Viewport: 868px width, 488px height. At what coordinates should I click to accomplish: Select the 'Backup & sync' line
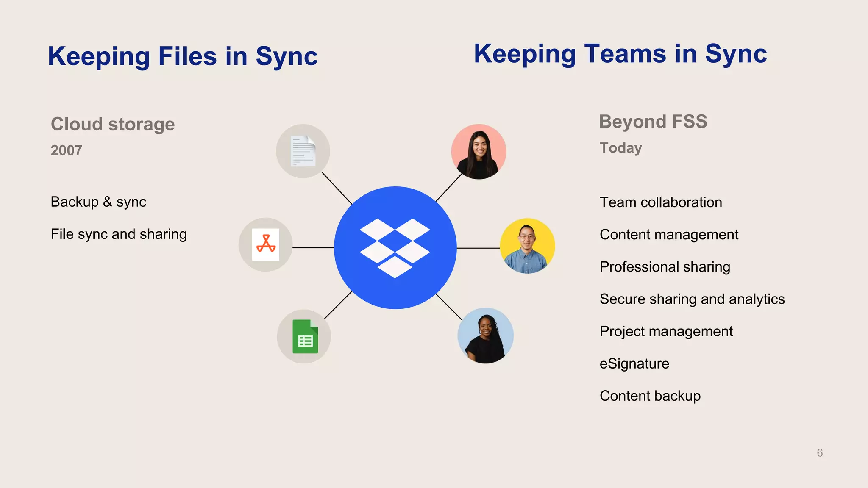[x=98, y=202]
